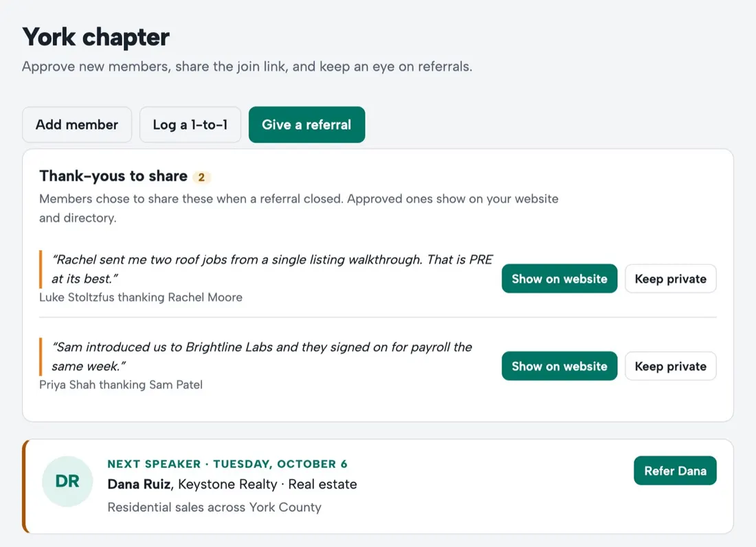This screenshot has height=547, width=756.
Task: Keep Luke Stoltzfus's thank-you private
Action: (671, 278)
